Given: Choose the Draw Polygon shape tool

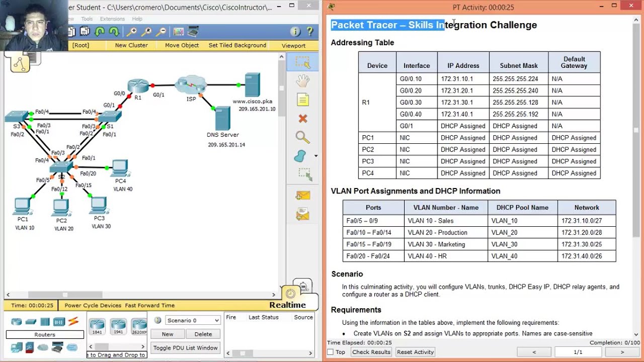Looking at the screenshot, I should click(x=300, y=156).
